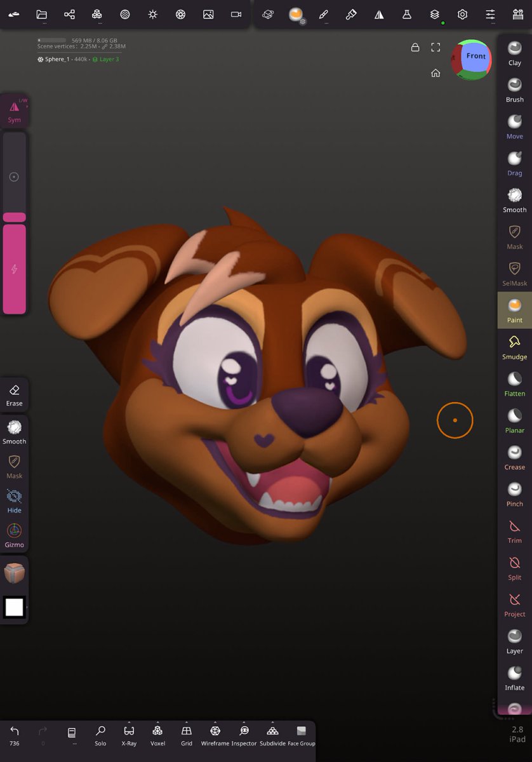Toggle Wireframe display
Viewport: 532px width, 762px height.
click(x=215, y=736)
